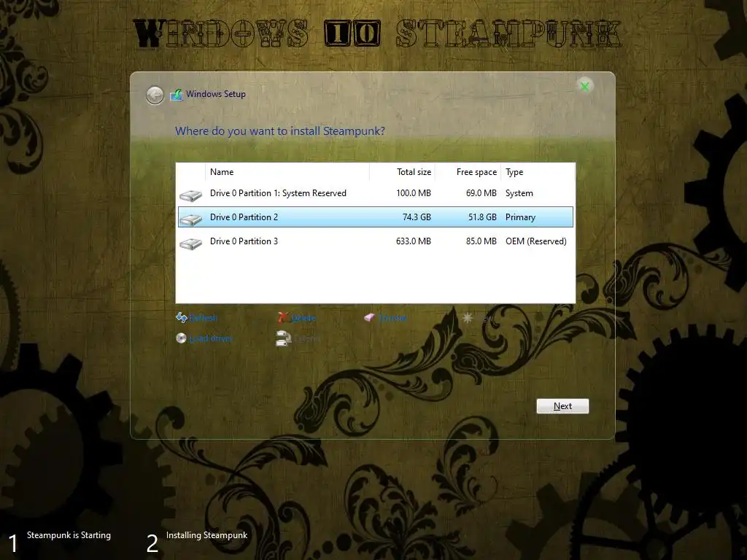Click the 74.3 GB total size cell
The image size is (747, 560).
pos(417,217)
